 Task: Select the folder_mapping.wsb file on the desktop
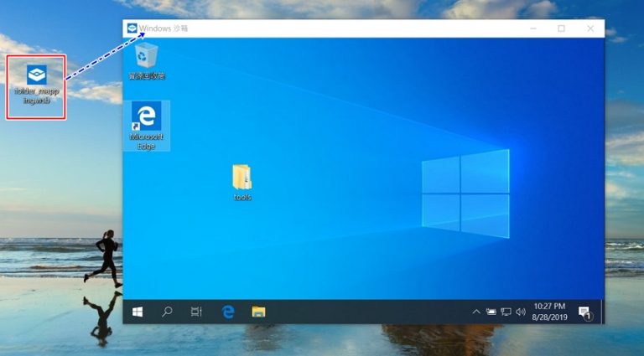[37, 84]
